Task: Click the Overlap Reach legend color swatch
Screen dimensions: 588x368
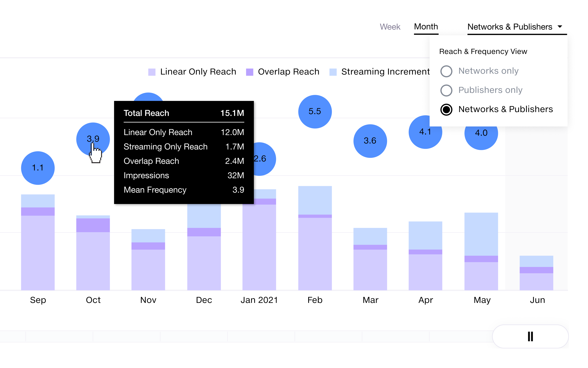Action: (249, 72)
